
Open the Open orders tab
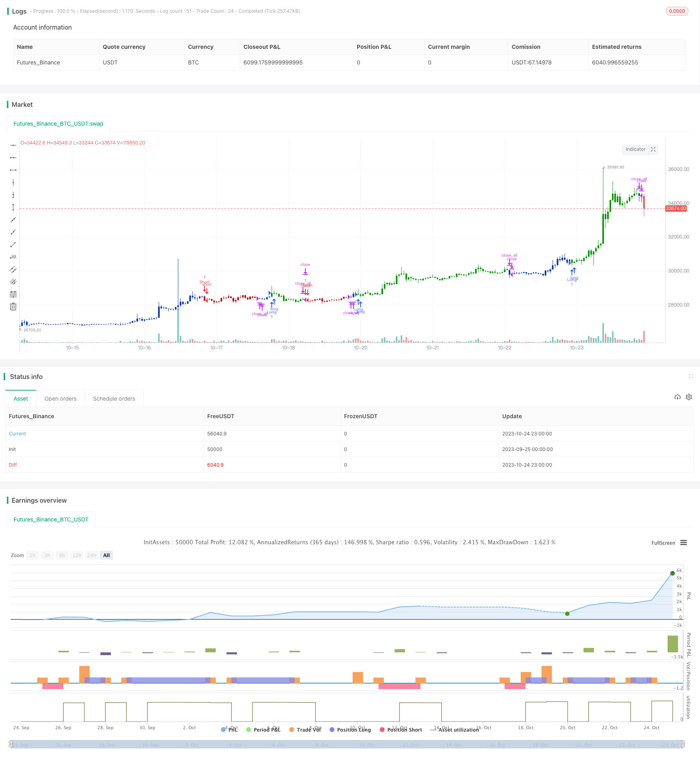click(60, 399)
